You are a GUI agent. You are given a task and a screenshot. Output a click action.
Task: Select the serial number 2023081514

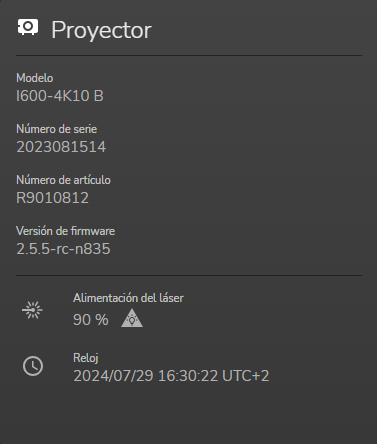point(61,147)
